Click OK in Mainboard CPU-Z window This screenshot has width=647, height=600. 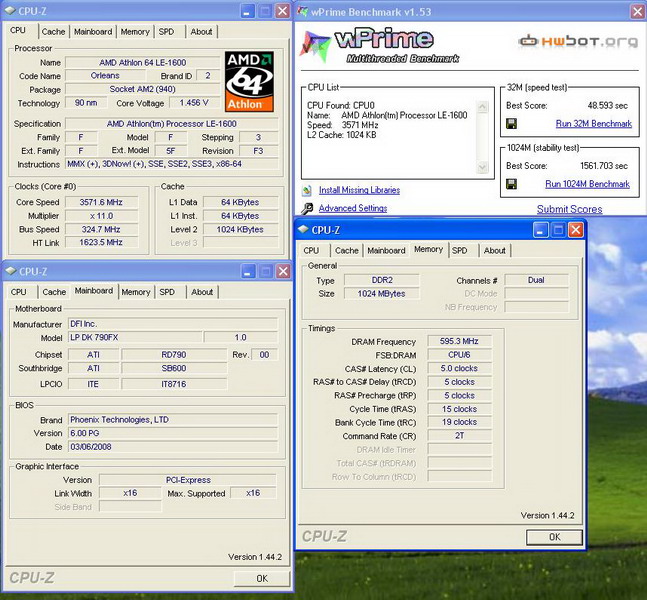click(262, 579)
